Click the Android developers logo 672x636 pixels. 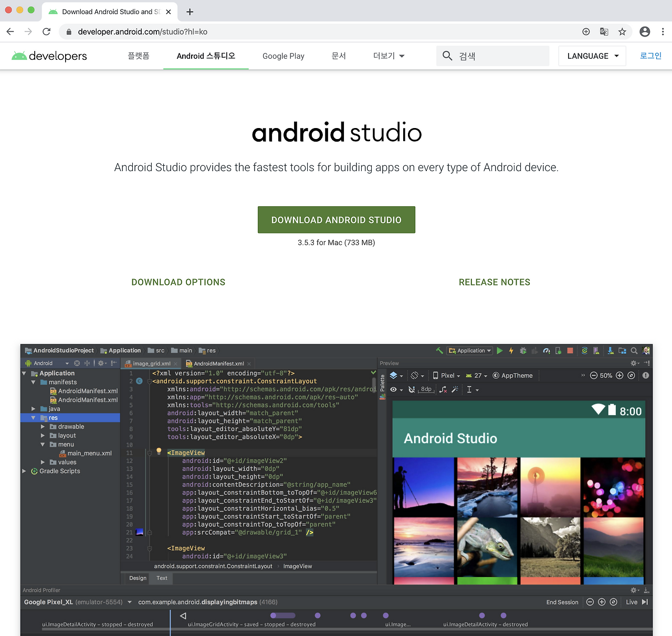tap(49, 56)
